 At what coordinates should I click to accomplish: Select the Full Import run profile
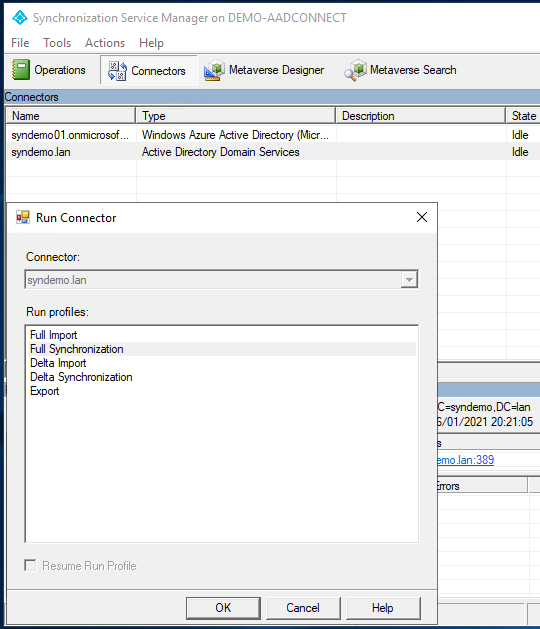coord(53,335)
